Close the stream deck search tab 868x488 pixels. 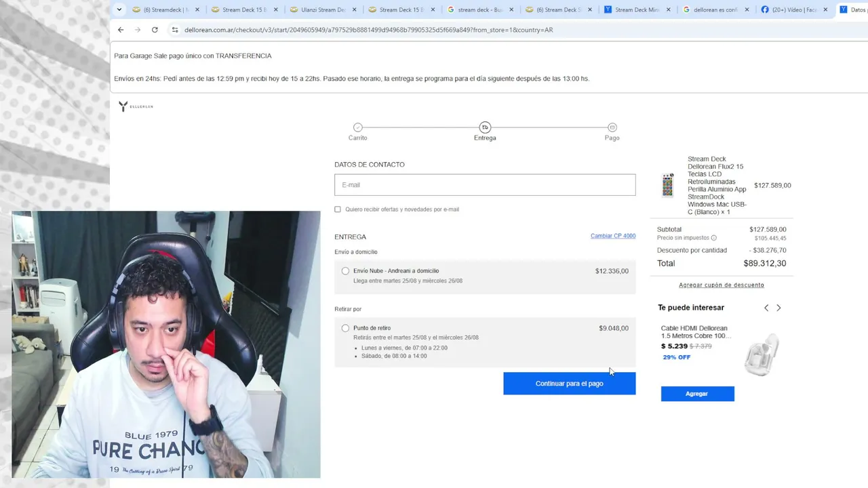click(511, 9)
